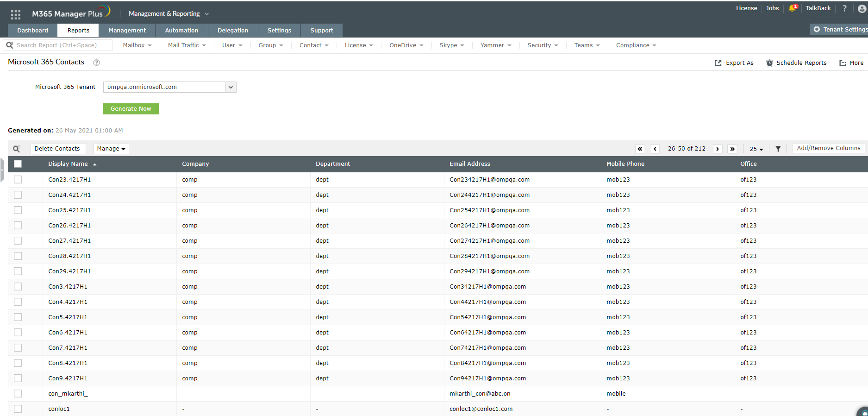Expand the Compliance reports menu
This screenshot has width=868, height=416.
point(636,45)
